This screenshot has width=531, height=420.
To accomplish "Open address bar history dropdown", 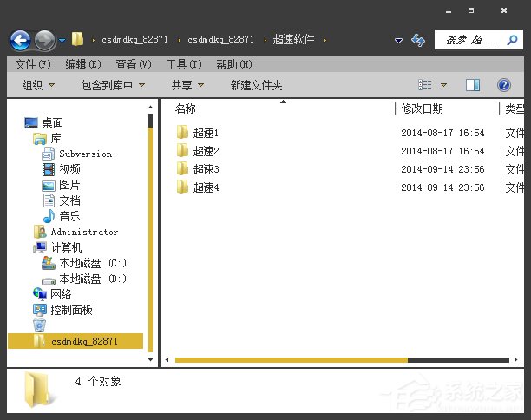I will [398, 40].
